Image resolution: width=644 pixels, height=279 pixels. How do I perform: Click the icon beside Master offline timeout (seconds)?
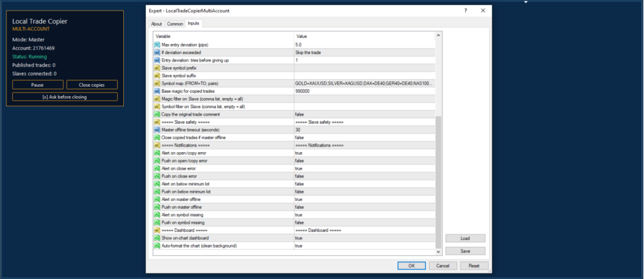(157, 129)
